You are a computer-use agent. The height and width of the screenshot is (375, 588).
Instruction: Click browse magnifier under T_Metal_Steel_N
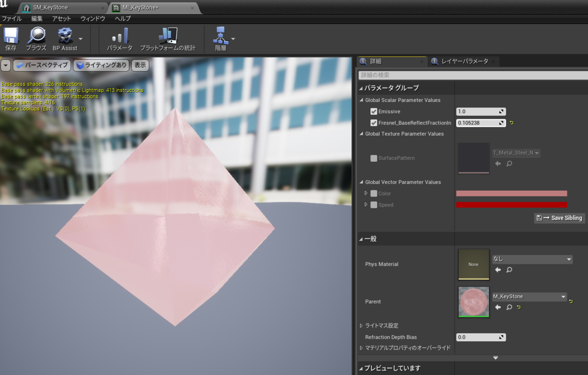[x=509, y=164]
